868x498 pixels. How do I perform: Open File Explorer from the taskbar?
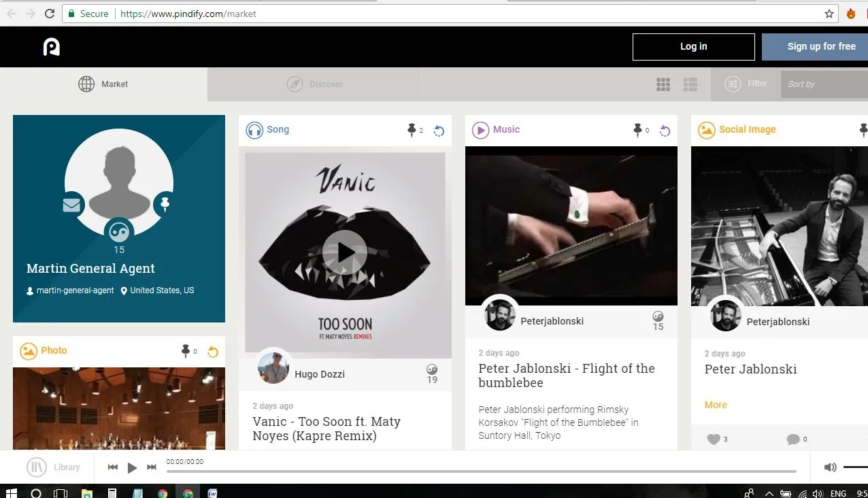86,493
